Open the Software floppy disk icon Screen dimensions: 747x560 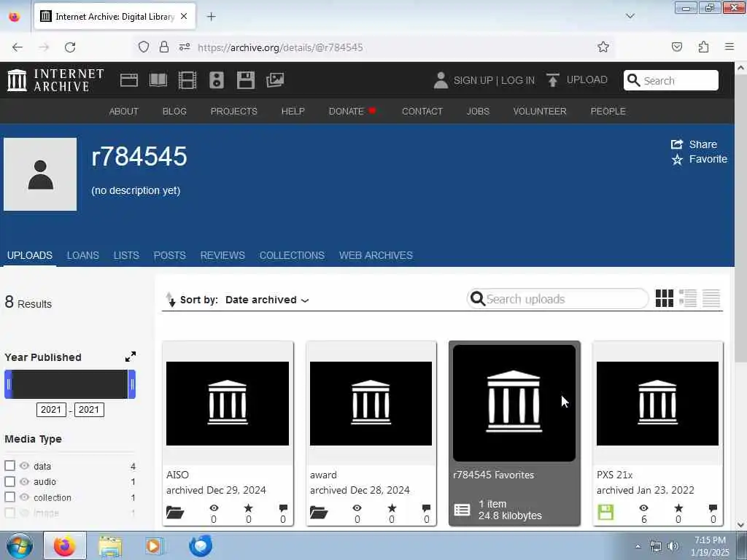246,80
